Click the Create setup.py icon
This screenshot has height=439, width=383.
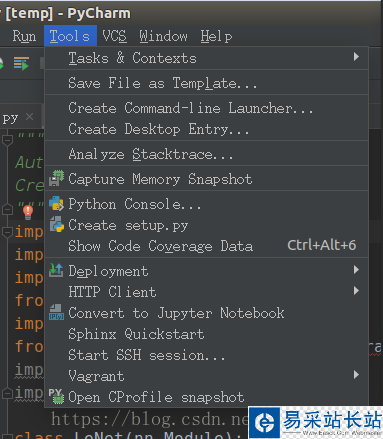click(x=56, y=224)
